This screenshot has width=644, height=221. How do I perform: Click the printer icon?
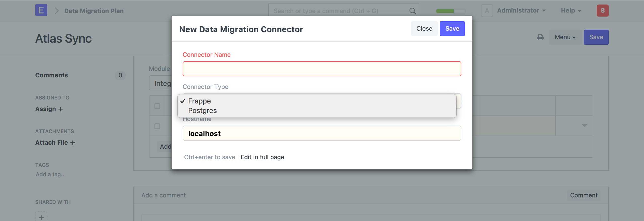click(x=540, y=37)
